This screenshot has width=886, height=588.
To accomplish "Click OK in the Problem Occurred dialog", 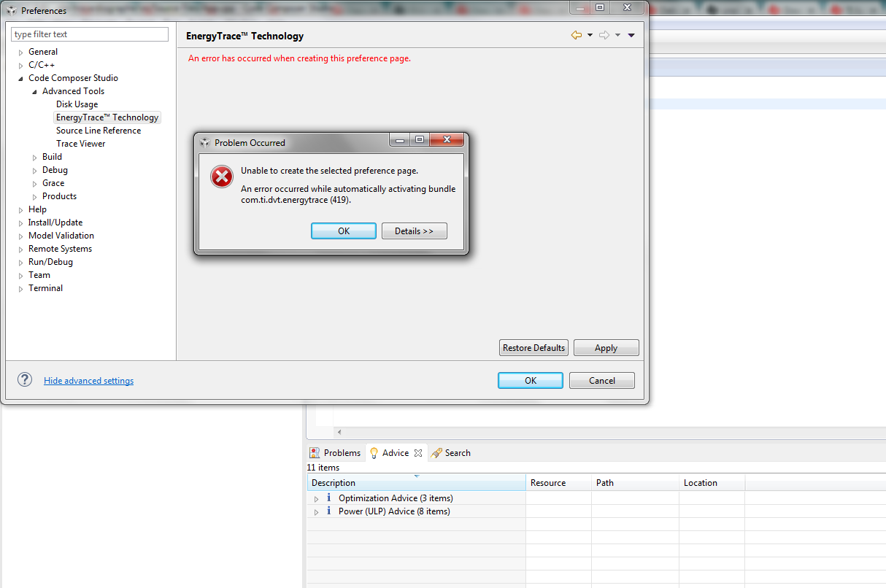I will [x=344, y=231].
